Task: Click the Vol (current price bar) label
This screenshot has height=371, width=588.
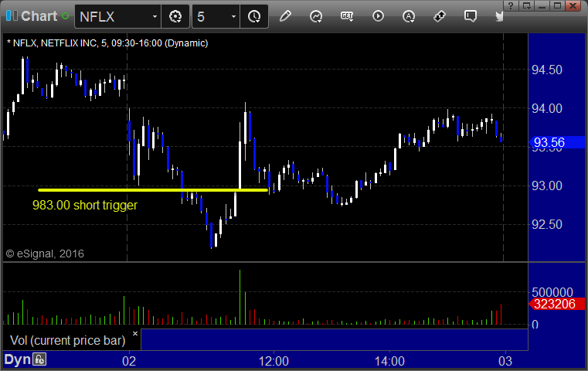Action: [x=68, y=340]
